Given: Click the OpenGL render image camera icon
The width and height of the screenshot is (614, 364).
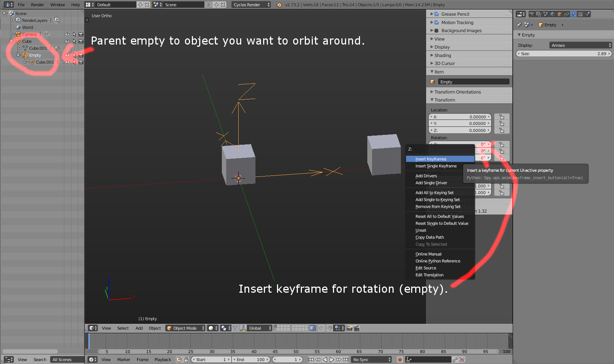Looking at the screenshot, I should coord(350,328).
